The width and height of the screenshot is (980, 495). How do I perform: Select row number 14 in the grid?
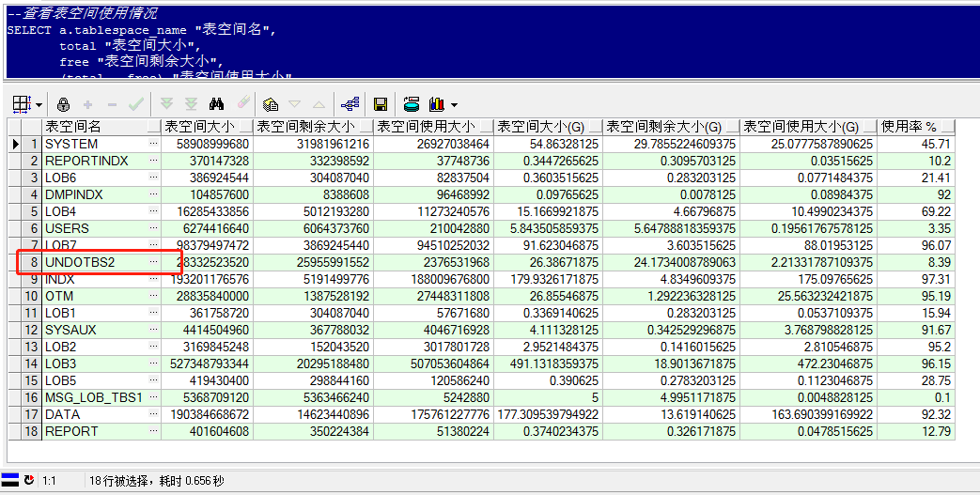[32, 364]
